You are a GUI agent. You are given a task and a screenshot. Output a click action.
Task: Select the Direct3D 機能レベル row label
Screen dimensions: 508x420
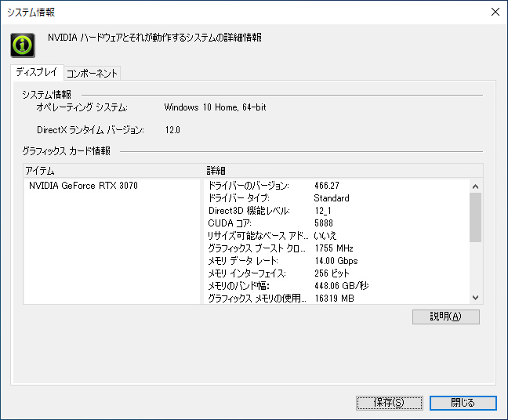point(249,211)
